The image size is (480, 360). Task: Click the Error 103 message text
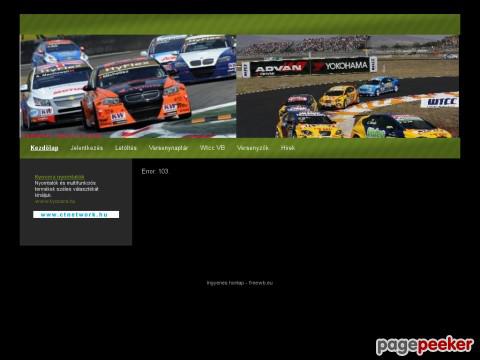coord(155,171)
